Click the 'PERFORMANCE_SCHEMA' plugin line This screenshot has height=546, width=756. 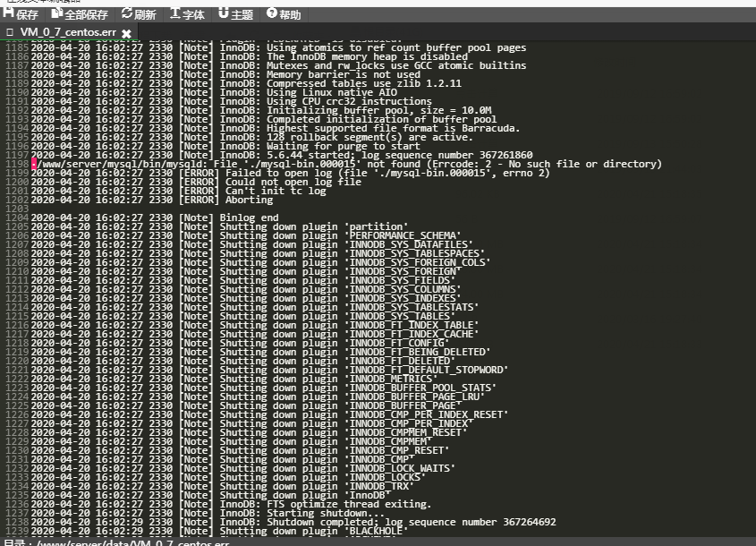click(246, 236)
